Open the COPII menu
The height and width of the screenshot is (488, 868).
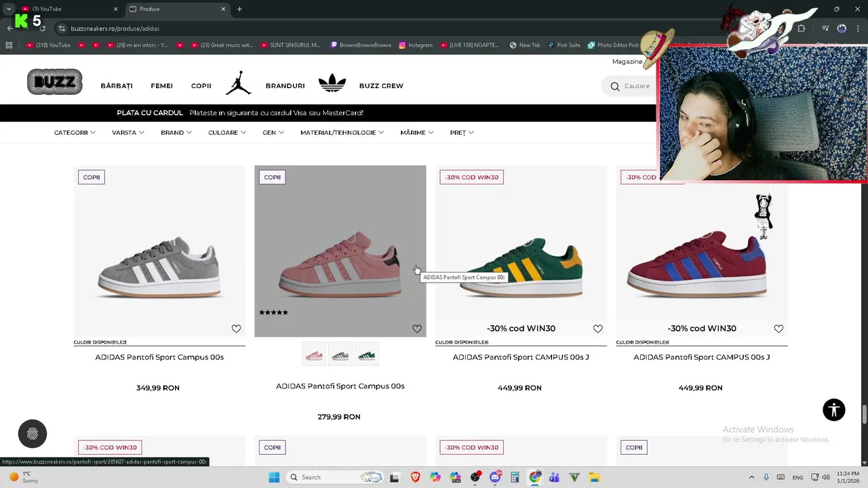201,86
